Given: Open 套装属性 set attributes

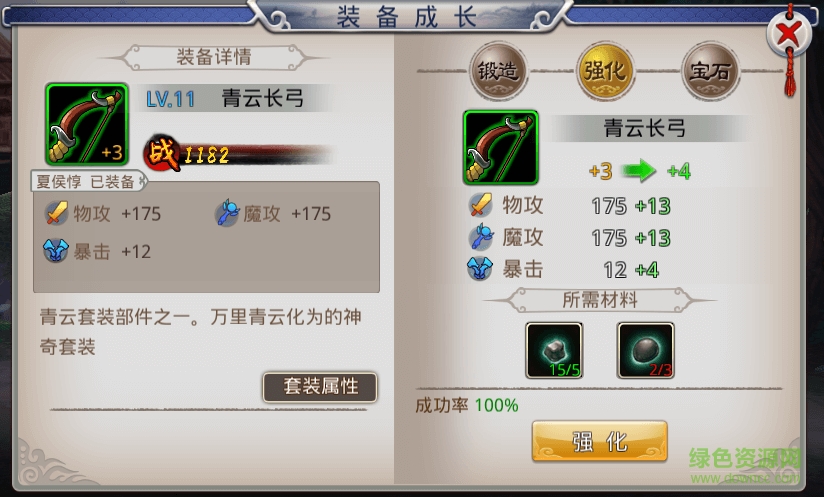Looking at the screenshot, I should [x=320, y=387].
